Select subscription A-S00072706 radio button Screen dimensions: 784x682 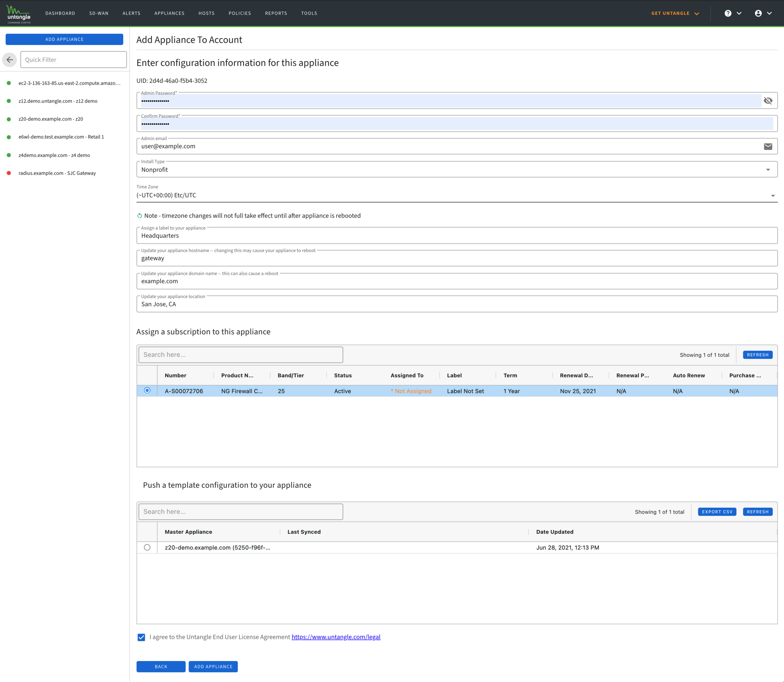147,391
